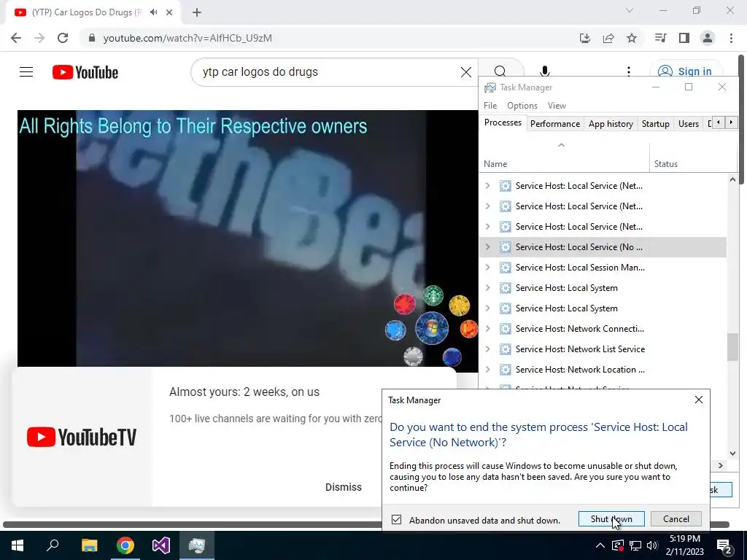The image size is (747, 560).
Task: Click the Chrome URL address field
Action: point(329,38)
